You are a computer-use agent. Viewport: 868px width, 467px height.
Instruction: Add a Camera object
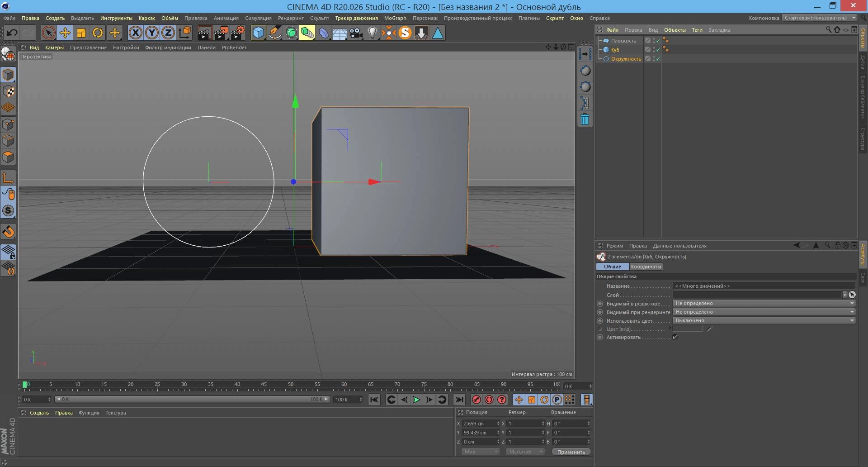356,33
